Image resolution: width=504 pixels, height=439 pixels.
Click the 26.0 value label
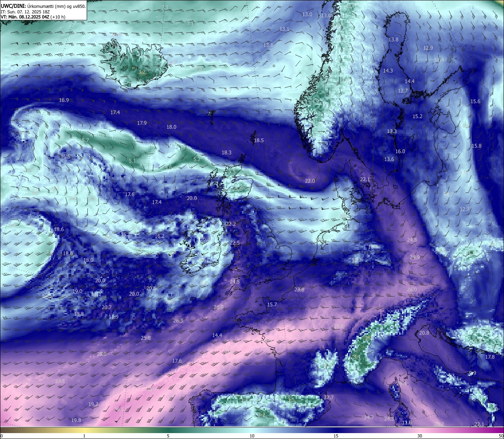pos(412,290)
